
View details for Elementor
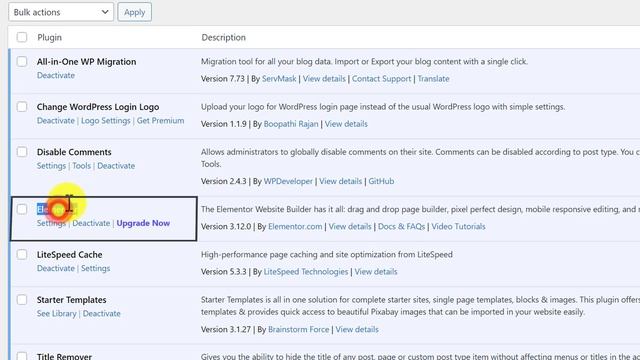(x=350, y=227)
